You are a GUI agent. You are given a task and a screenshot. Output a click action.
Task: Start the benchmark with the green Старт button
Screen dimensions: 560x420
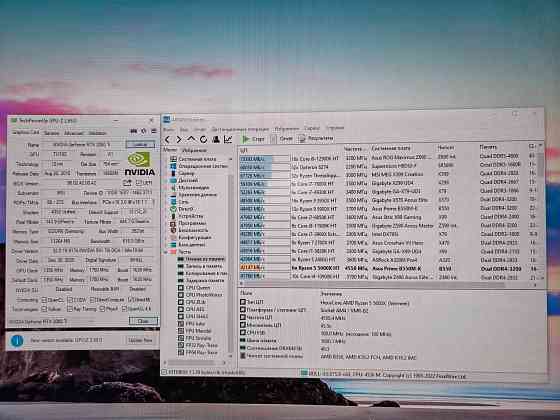pyautogui.click(x=253, y=139)
